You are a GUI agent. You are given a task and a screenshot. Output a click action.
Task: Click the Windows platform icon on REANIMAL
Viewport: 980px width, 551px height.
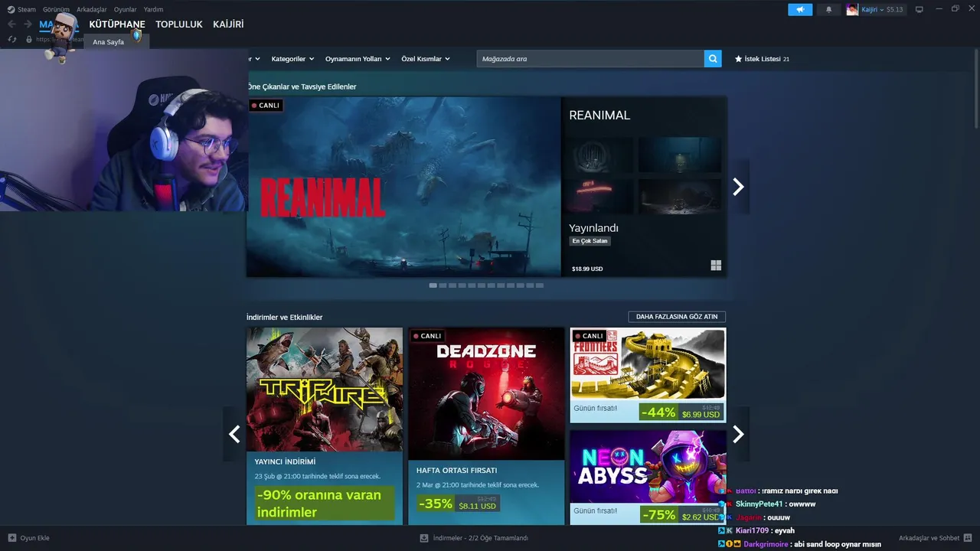click(716, 266)
